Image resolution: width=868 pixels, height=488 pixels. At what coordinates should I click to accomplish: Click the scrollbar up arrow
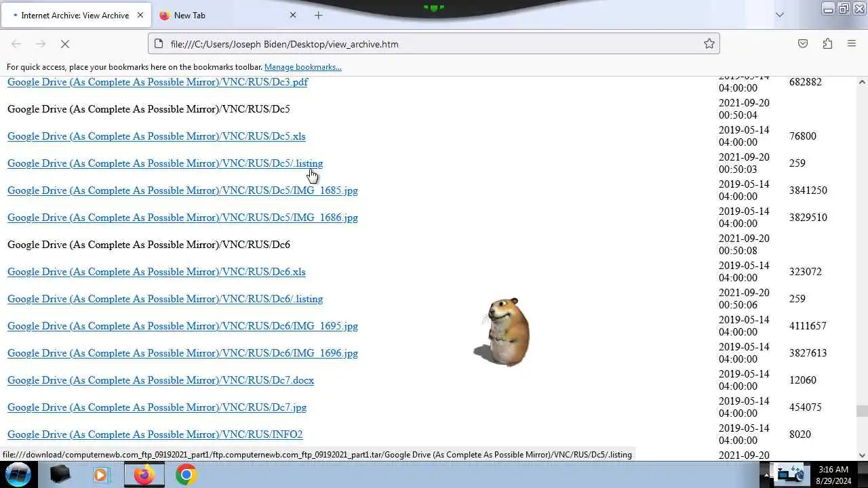pos(862,82)
